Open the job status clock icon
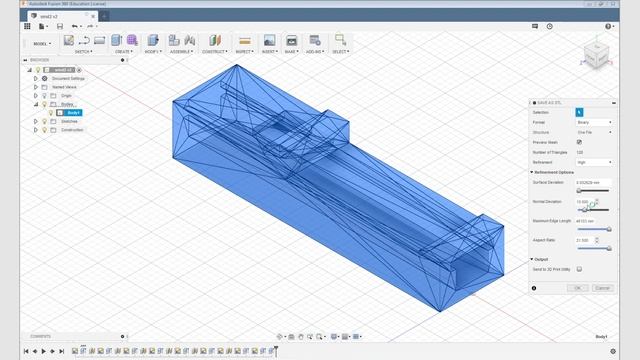Image resolution: width=640 pixels, height=360 pixels. (550, 26)
